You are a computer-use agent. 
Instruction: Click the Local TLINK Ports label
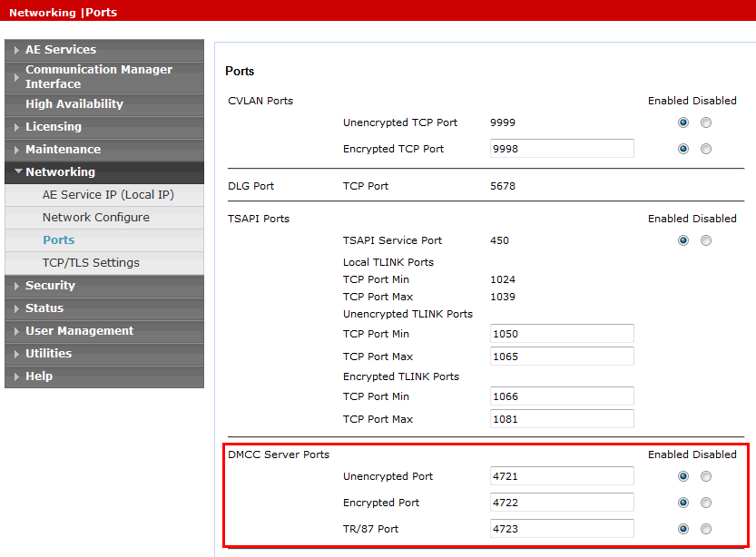tap(388, 262)
